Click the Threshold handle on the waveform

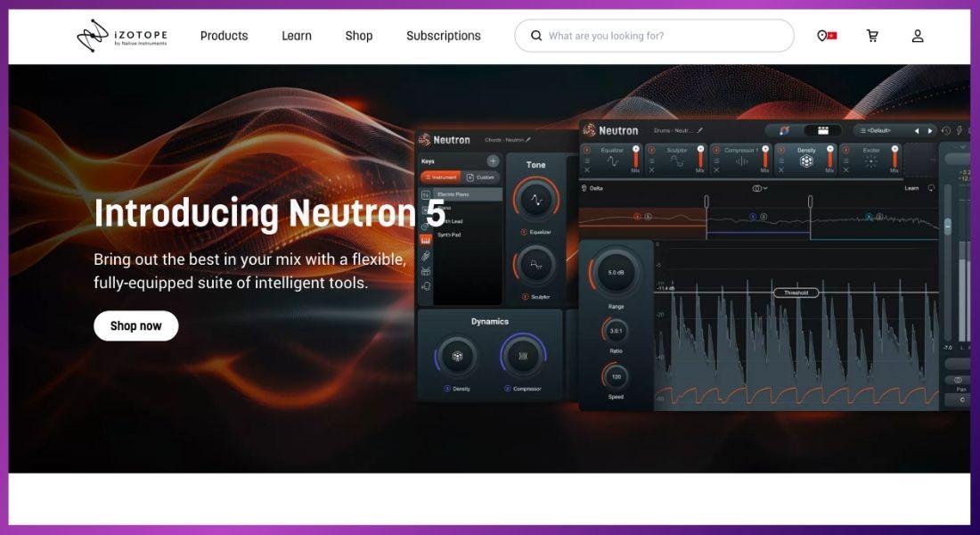(x=796, y=292)
